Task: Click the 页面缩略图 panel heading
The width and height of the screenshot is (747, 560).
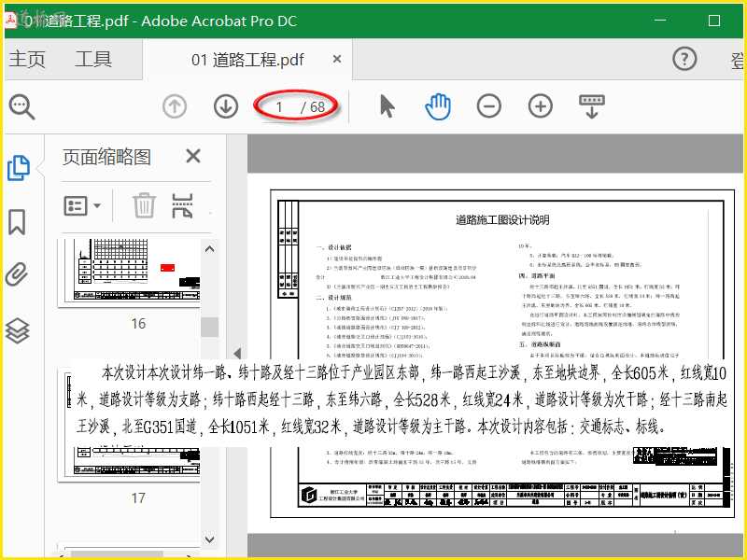Action: [x=106, y=157]
